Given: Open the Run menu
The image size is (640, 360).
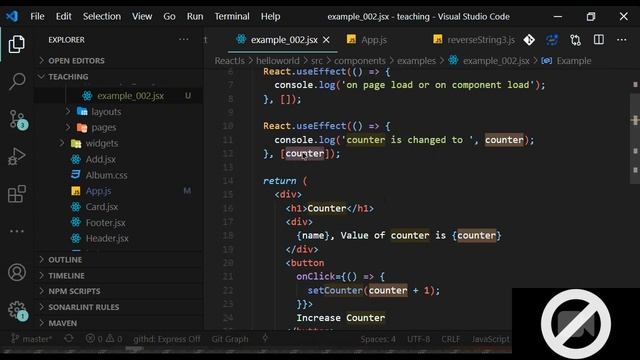Looking at the screenshot, I should click(x=195, y=16).
